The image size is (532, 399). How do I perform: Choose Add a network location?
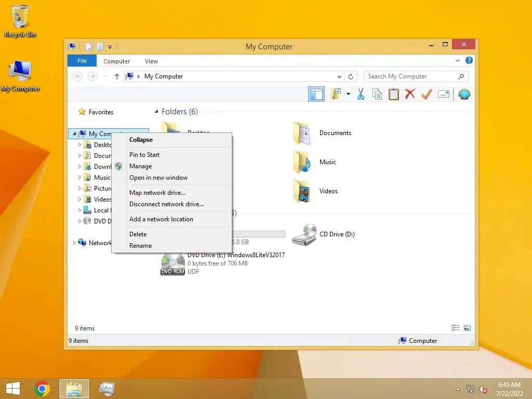(172, 219)
